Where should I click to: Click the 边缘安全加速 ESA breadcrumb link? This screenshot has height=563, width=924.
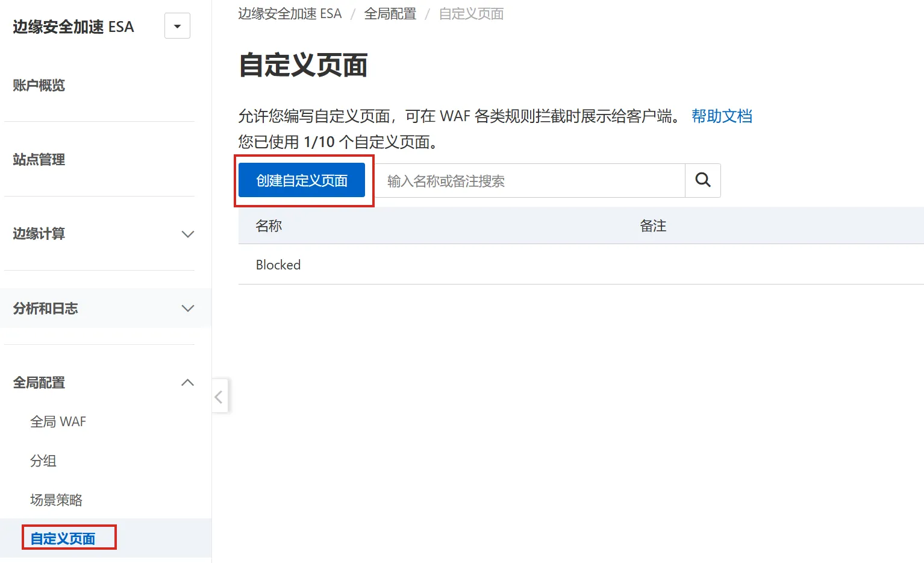[290, 14]
